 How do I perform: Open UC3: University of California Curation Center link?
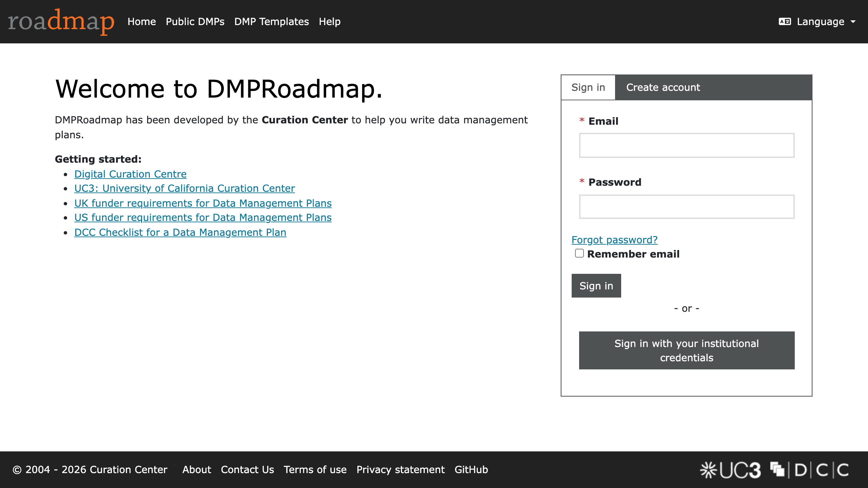point(185,188)
